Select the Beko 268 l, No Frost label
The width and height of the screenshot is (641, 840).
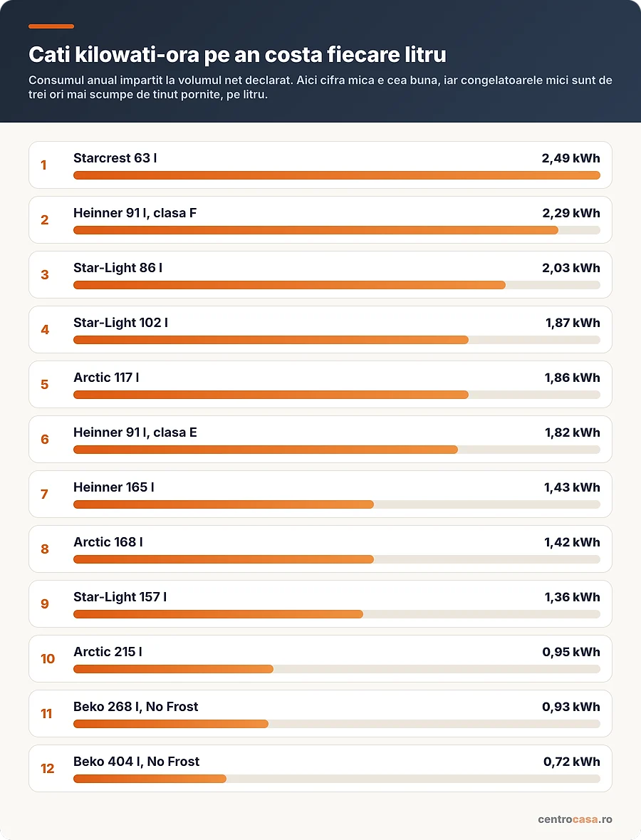click(135, 707)
